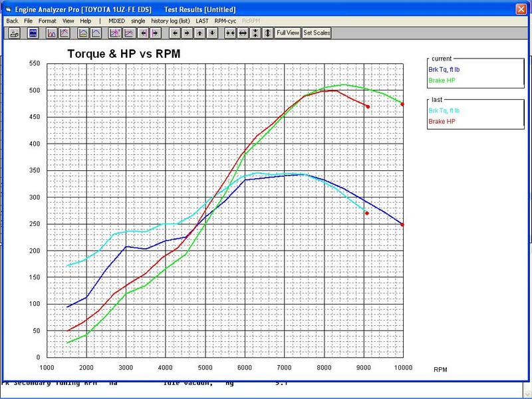
Task: Click the third graph-type icon with stacked curves
Action: click(84, 33)
